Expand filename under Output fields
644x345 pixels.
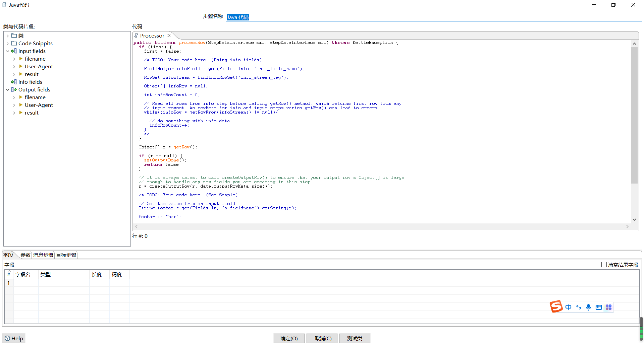coord(14,97)
